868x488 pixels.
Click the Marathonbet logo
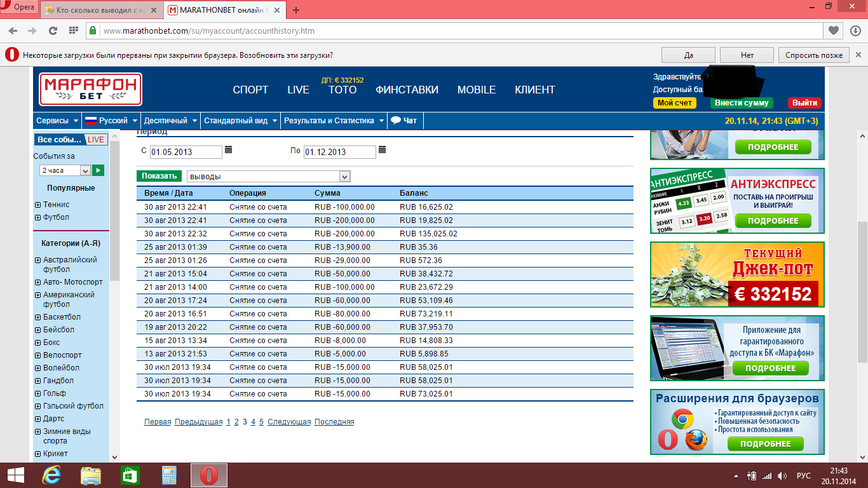[x=90, y=89]
